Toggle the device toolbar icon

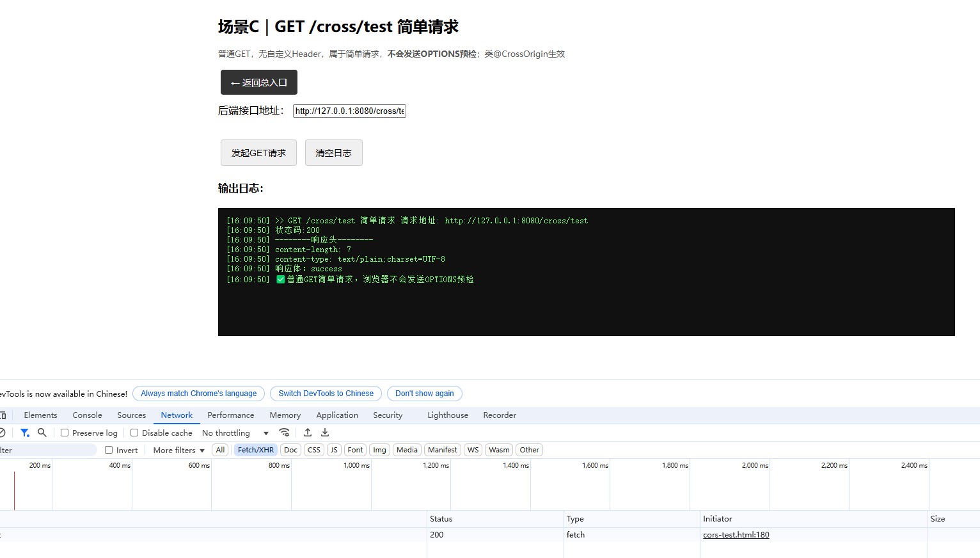tap(3, 415)
